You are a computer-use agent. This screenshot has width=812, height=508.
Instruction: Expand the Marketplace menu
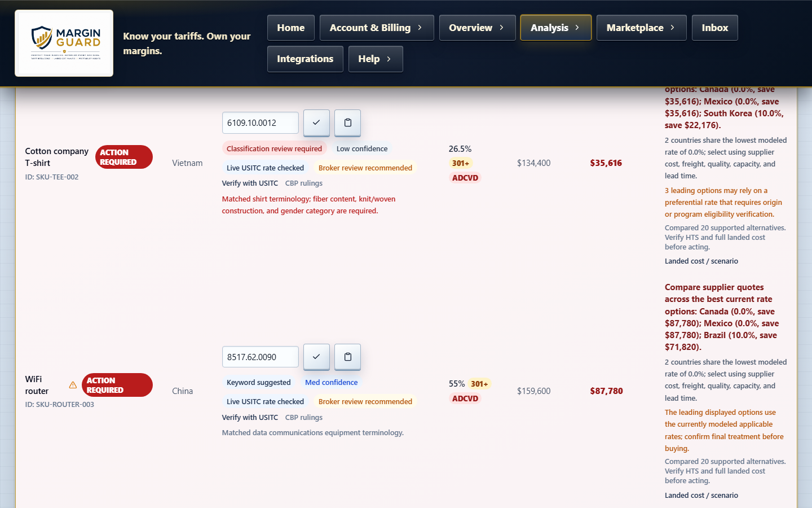point(641,28)
